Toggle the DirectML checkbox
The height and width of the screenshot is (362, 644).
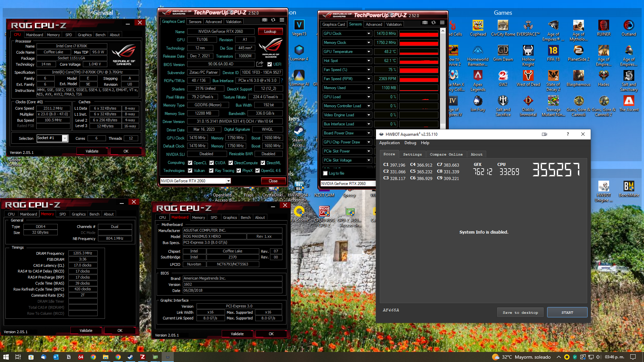click(x=263, y=163)
